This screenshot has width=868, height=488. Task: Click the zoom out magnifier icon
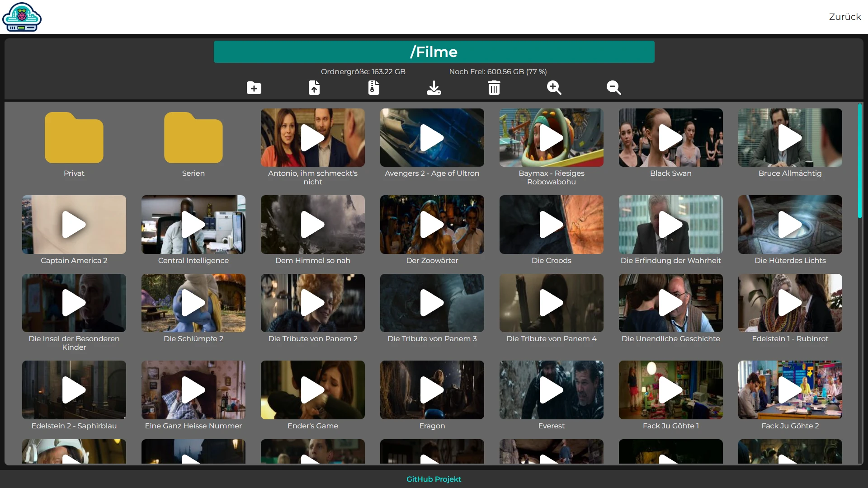point(613,88)
